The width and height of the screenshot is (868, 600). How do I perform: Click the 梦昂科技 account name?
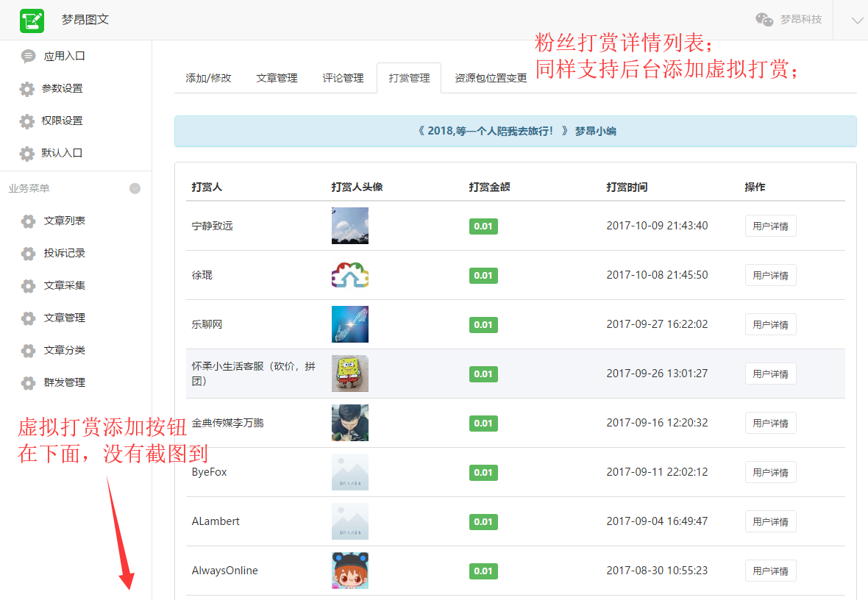(801, 19)
